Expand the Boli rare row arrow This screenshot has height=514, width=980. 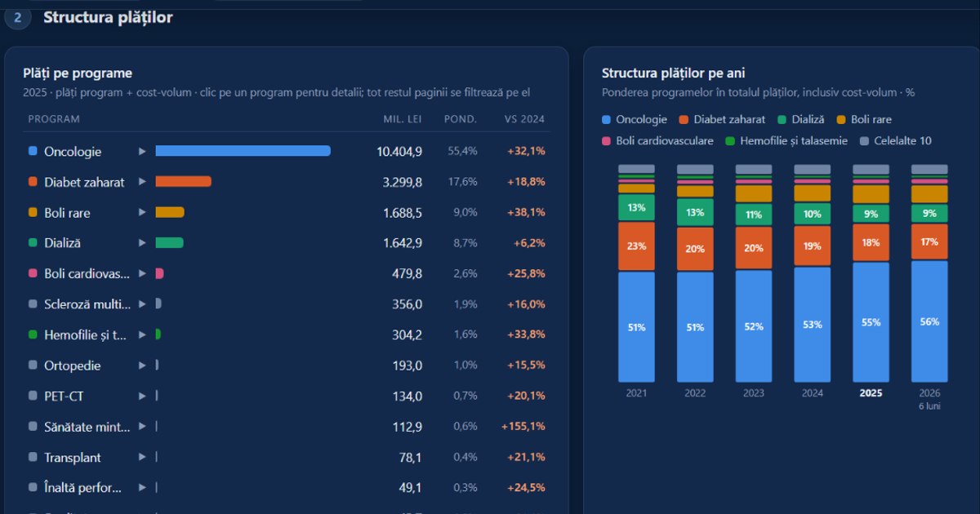pos(142,212)
